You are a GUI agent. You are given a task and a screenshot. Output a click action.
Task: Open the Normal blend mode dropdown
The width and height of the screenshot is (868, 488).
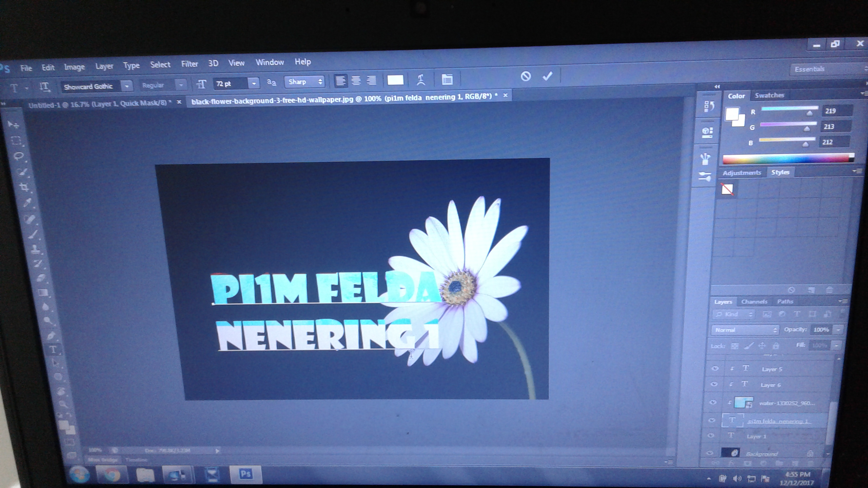[745, 330]
